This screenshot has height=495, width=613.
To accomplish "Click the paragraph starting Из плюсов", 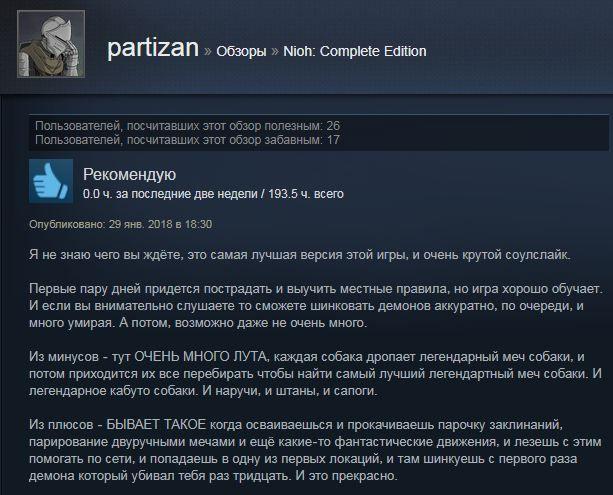I will (315, 450).
